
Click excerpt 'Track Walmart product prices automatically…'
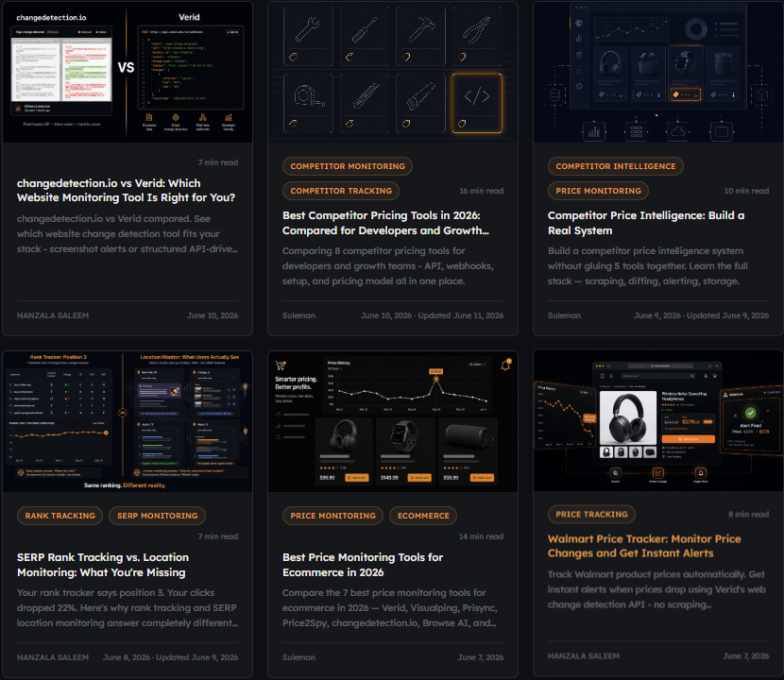pyautogui.click(x=656, y=589)
